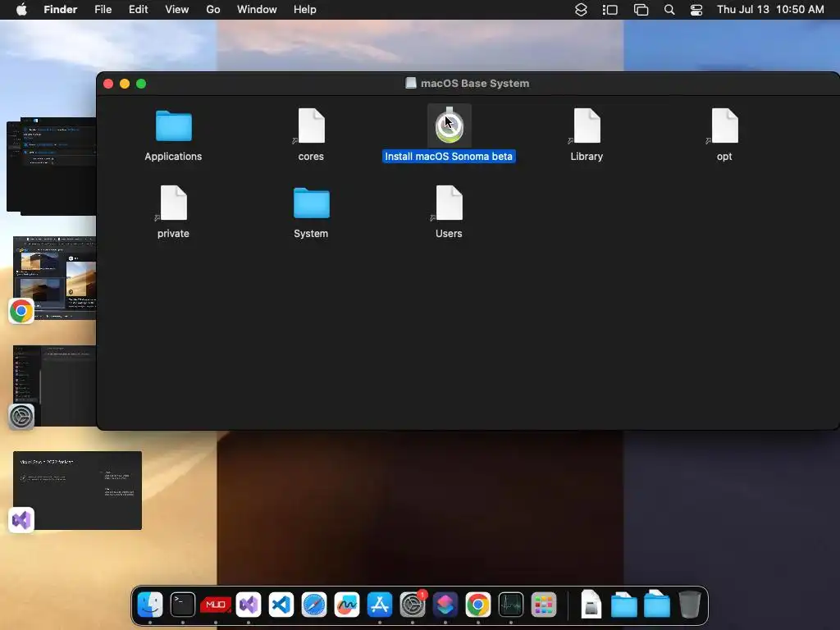The width and height of the screenshot is (840, 630).
Task: Select the private alias file icon
Action: point(174,203)
